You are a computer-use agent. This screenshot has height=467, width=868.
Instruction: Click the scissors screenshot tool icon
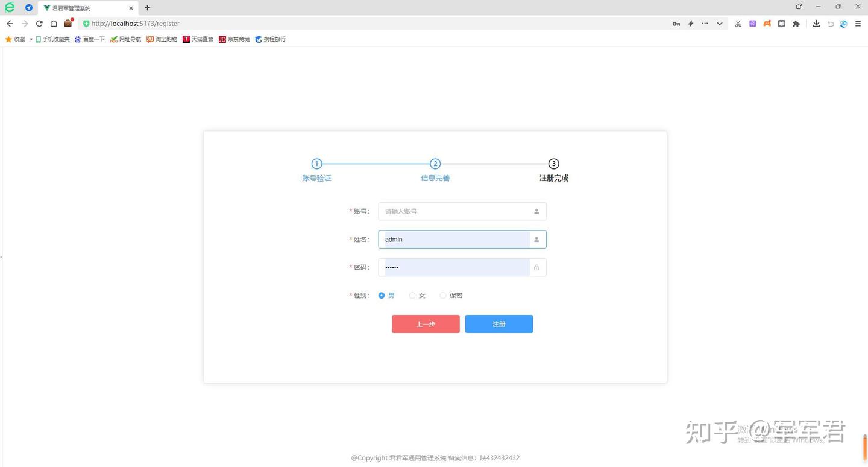point(738,24)
